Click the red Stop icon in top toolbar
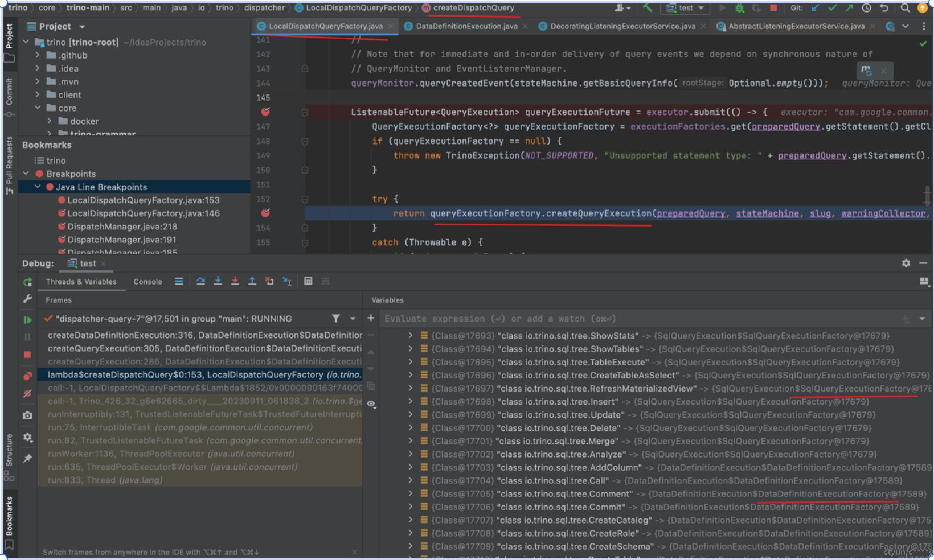This screenshot has height=560, width=934. (773, 8)
